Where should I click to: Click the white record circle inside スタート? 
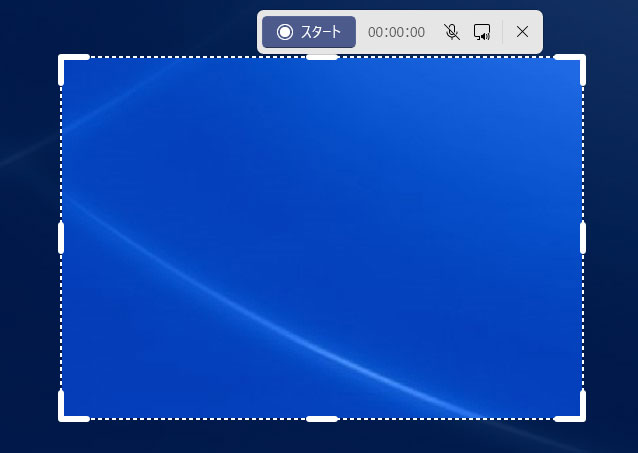pos(285,32)
